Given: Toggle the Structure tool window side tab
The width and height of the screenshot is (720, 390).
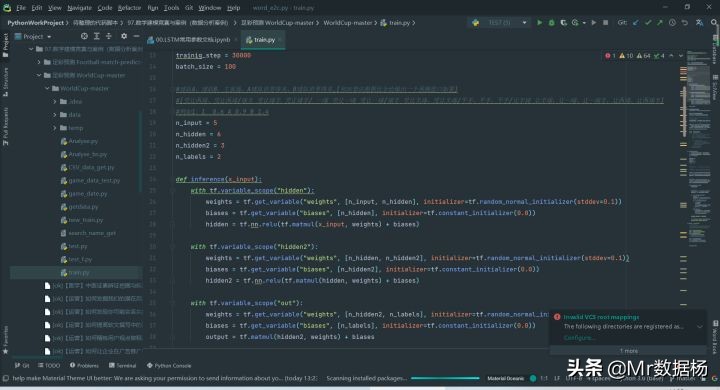Looking at the screenshot, I should (x=6, y=82).
